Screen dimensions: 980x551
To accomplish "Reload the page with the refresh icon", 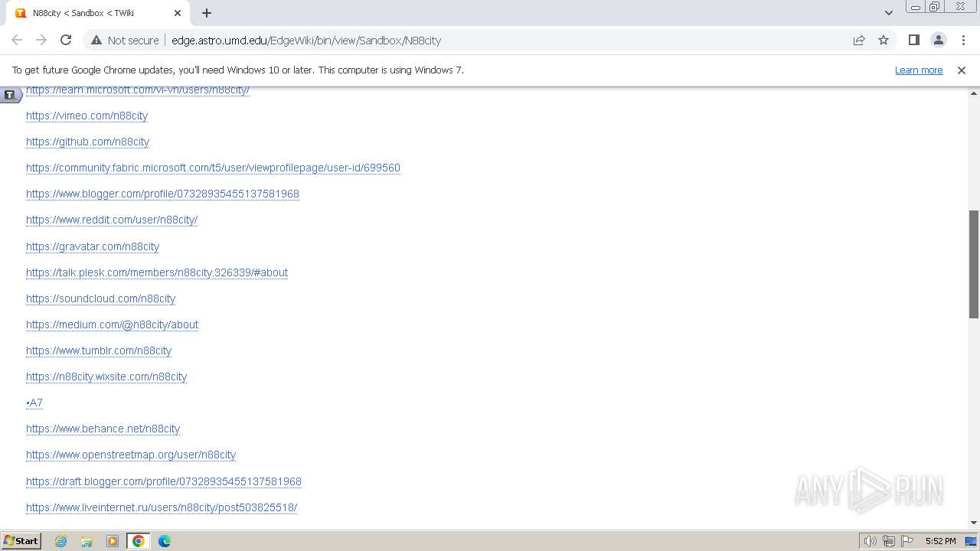I will (x=66, y=40).
